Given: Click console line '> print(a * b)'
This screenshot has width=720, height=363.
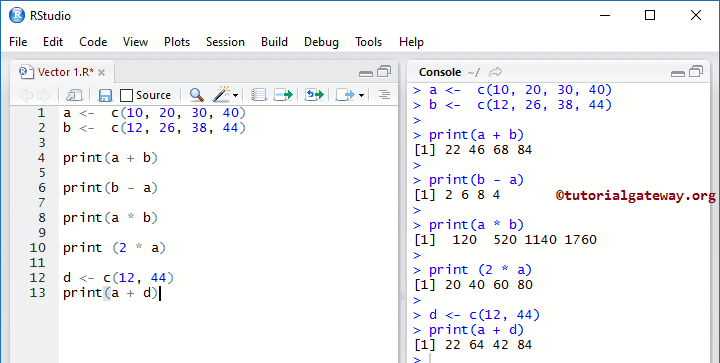Looking at the screenshot, I should (x=469, y=225).
